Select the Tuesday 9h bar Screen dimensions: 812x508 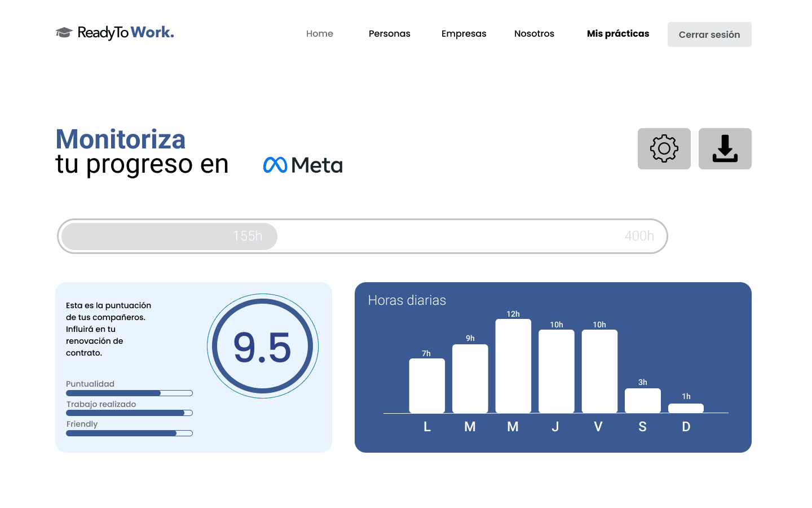[470, 379]
